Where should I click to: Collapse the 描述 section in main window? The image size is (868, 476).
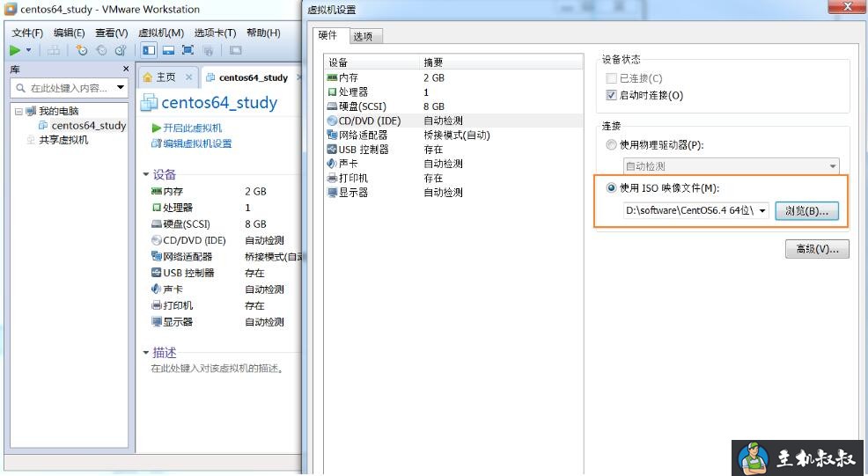(x=146, y=352)
